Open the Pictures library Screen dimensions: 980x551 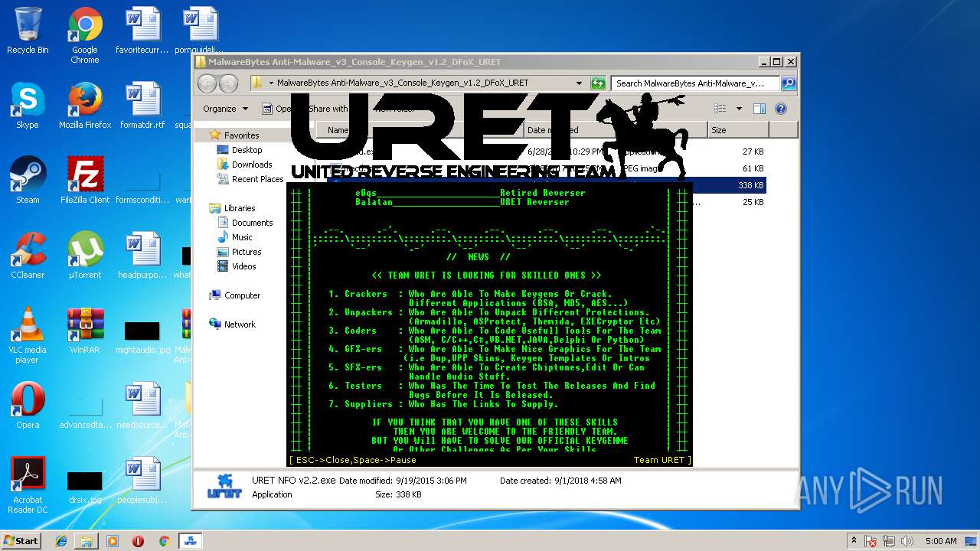coord(247,252)
